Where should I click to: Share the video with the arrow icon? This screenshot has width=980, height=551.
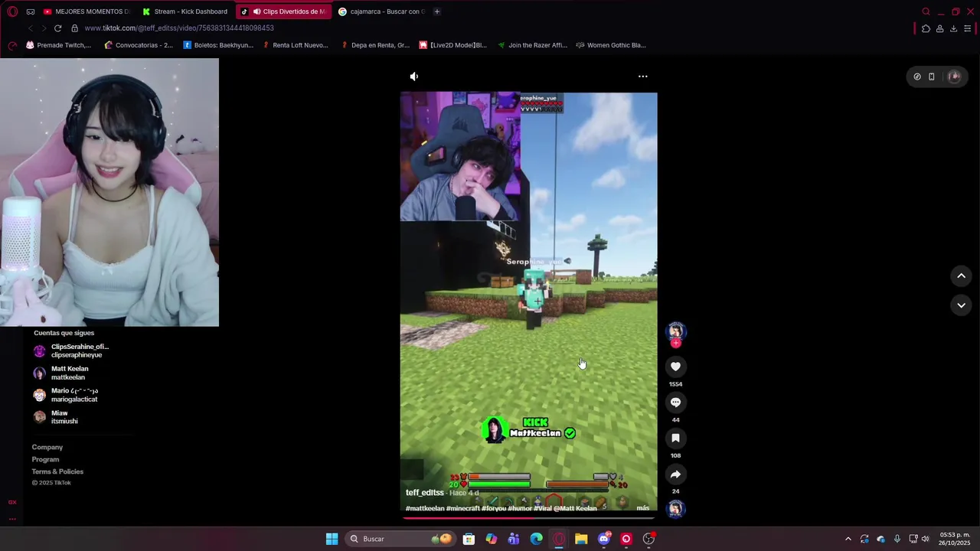(675, 474)
